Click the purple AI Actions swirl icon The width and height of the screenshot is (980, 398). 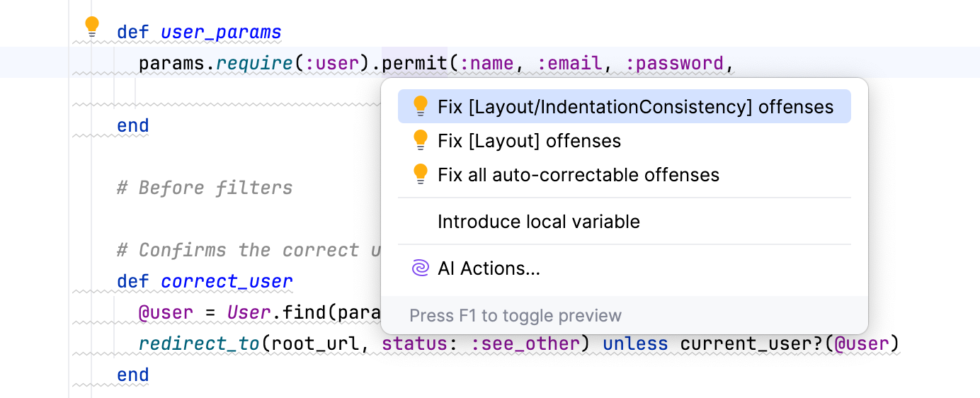[x=421, y=268]
